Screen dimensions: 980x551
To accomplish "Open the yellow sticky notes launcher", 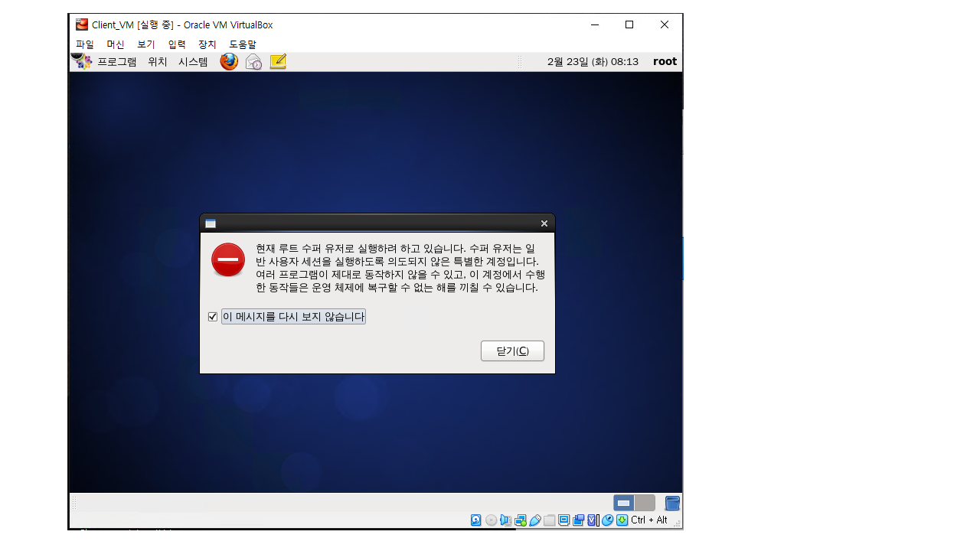I will coord(278,62).
